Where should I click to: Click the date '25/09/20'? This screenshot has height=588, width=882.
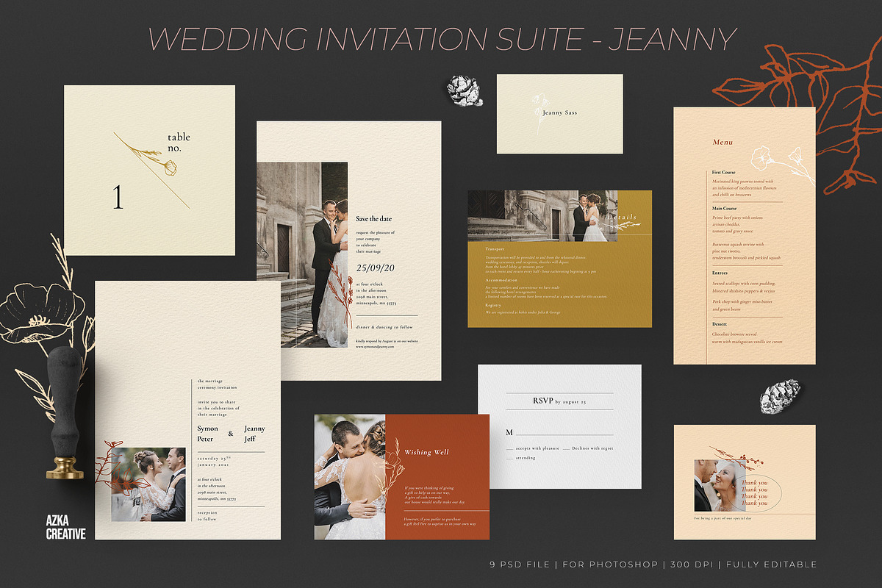click(x=375, y=268)
